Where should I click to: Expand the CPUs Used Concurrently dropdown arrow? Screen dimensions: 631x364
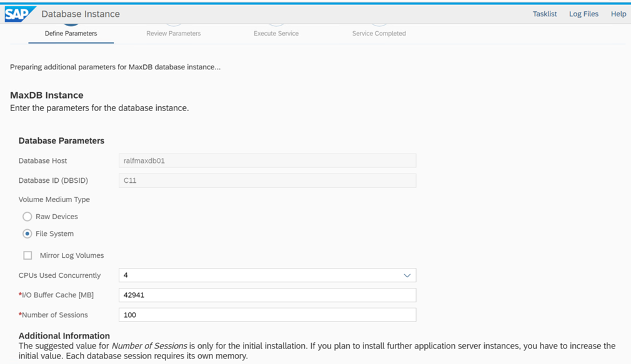pyautogui.click(x=407, y=275)
